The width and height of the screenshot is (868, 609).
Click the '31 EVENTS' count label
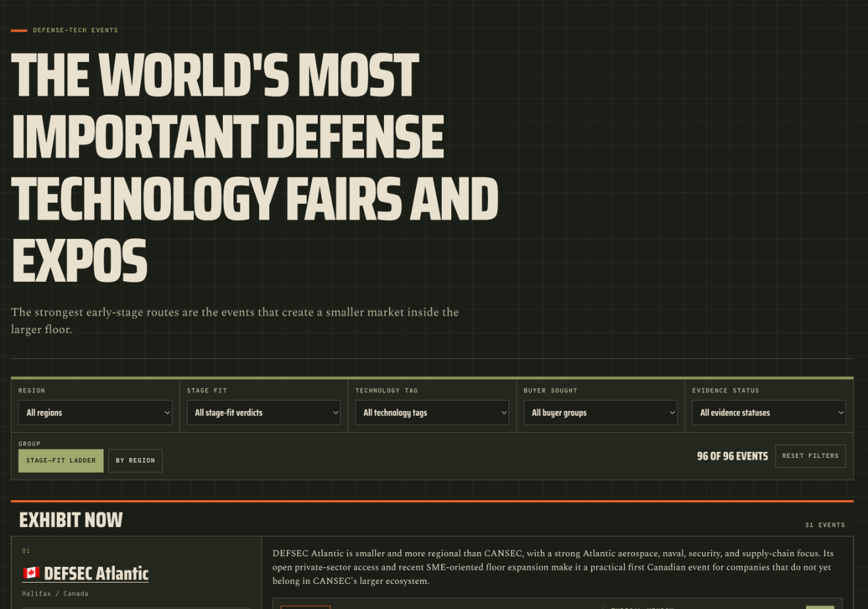coord(825,525)
